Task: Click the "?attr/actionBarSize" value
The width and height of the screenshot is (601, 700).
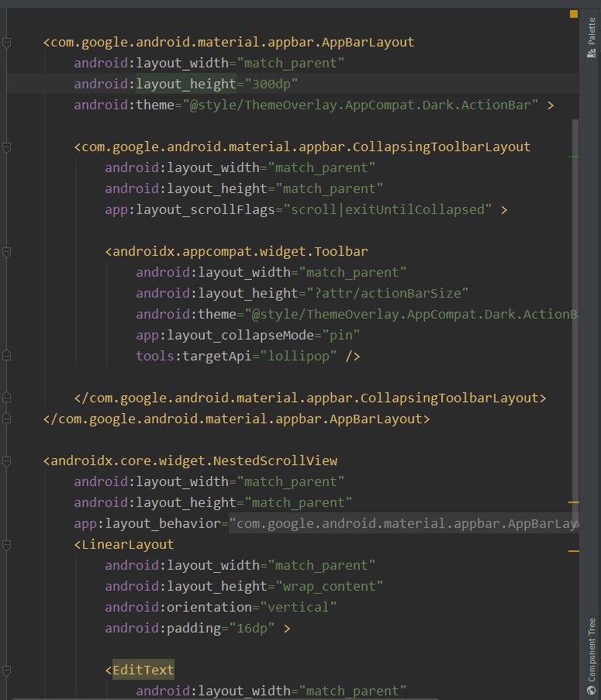Action: (388, 294)
